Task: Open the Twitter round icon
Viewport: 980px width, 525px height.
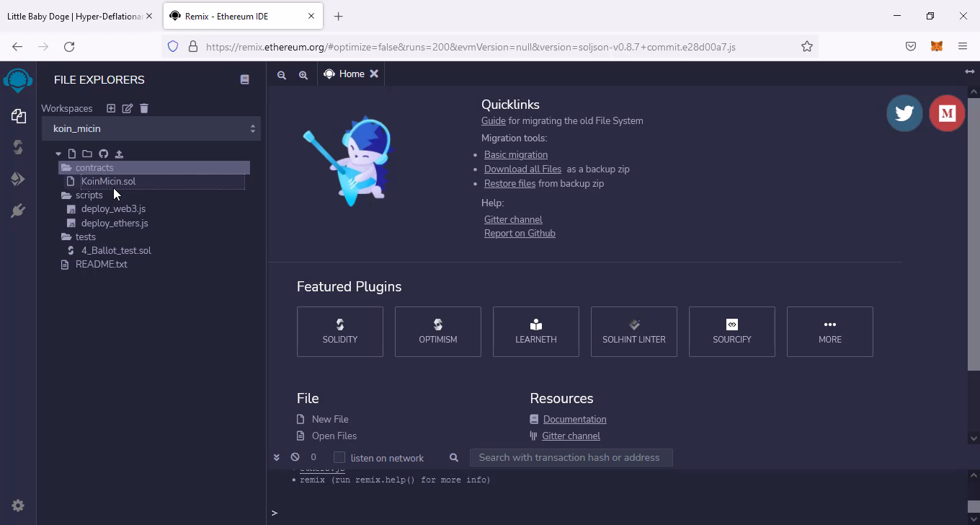Action: coord(904,113)
